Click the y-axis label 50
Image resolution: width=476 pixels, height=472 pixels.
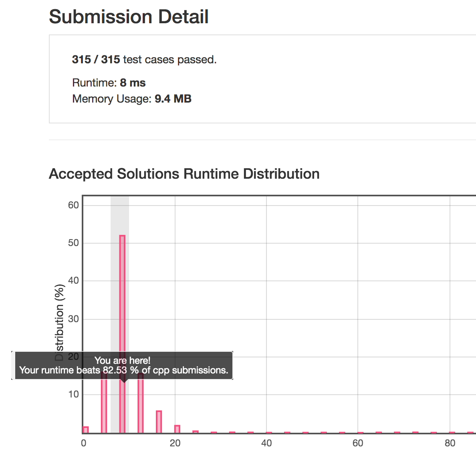tap(73, 243)
